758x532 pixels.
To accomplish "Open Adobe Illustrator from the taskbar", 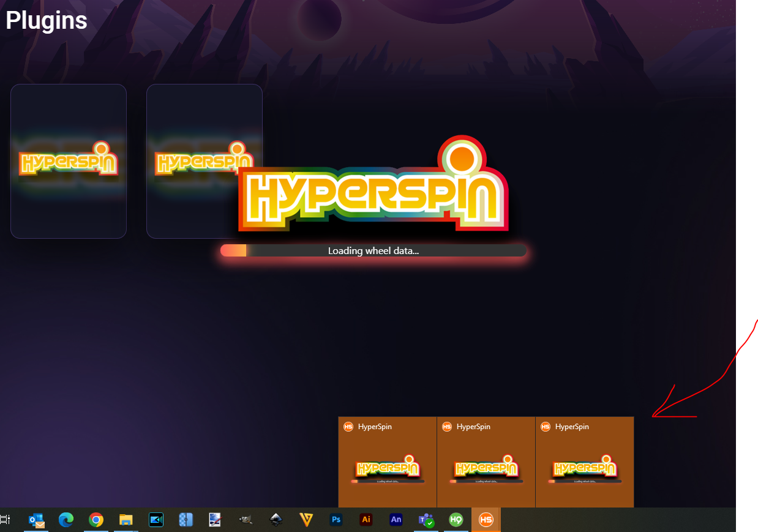I will [x=366, y=520].
